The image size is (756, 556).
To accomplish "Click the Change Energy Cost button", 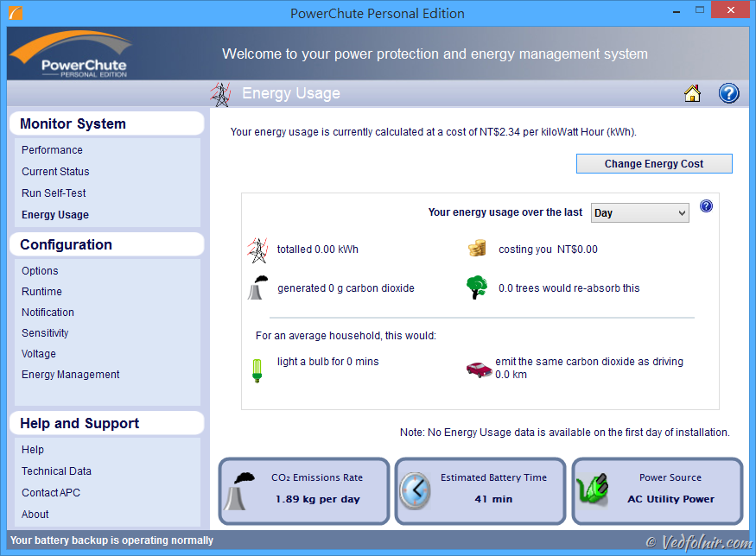I will coord(654,164).
